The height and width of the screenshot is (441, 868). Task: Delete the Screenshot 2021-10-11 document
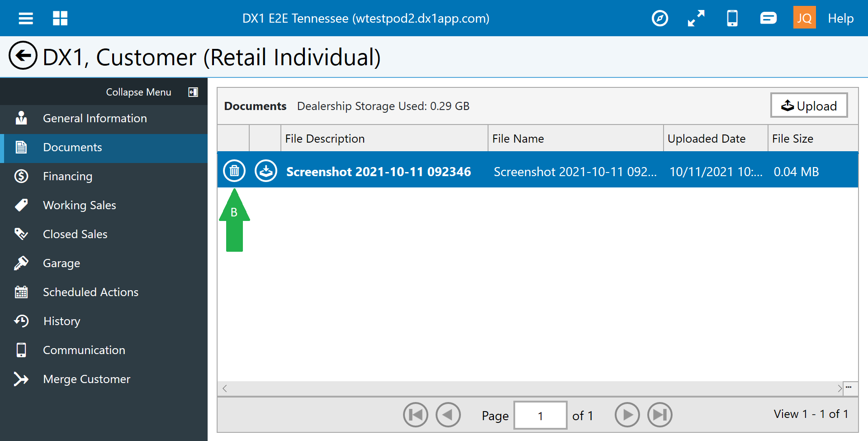[234, 171]
